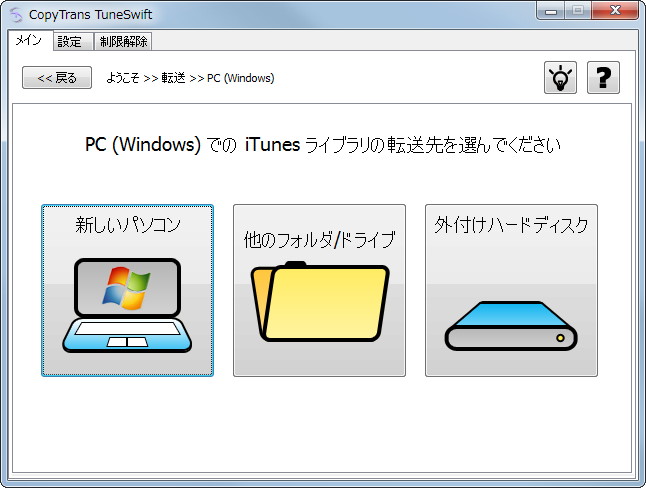
Task: Close the TuneSwift window
Action: click(x=615, y=11)
